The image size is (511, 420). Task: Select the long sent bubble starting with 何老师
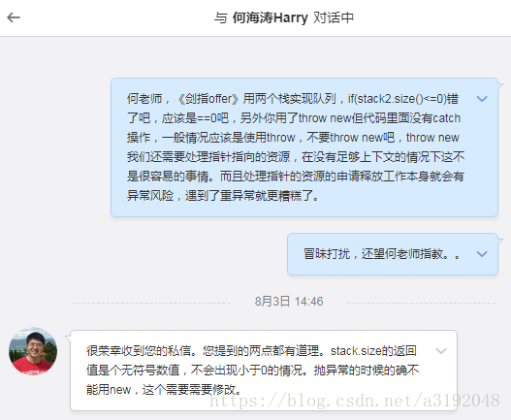click(x=304, y=147)
